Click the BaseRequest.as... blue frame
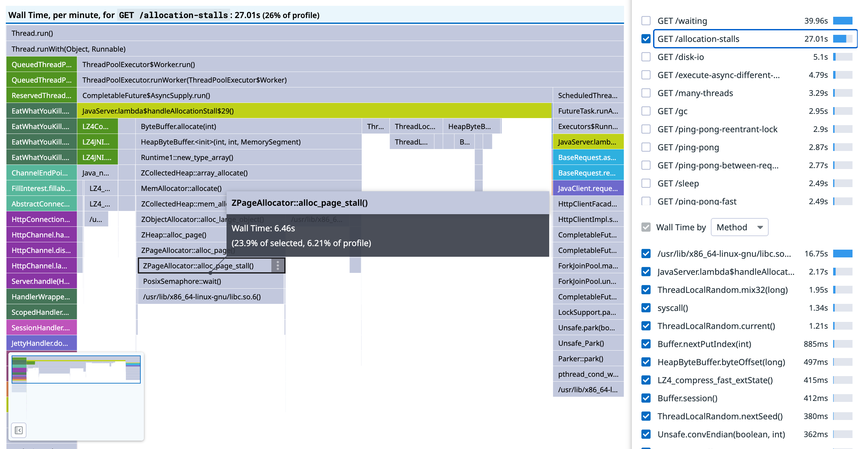The image size is (868, 449). 588,157
